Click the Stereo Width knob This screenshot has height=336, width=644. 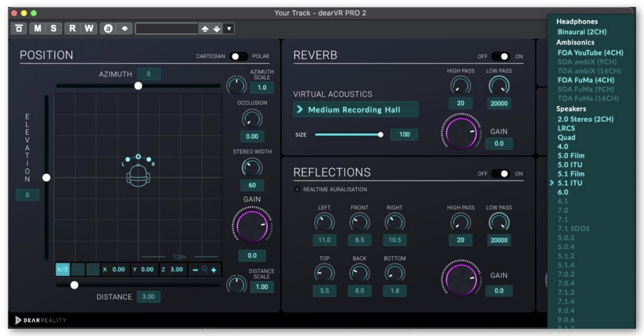coord(252,167)
